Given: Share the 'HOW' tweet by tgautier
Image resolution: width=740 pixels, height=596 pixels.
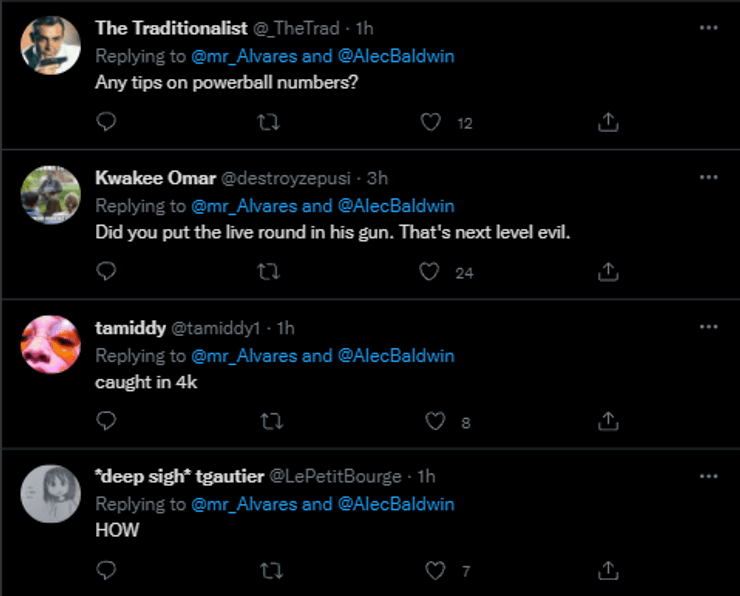Looking at the screenshot, I should (608, 571).
